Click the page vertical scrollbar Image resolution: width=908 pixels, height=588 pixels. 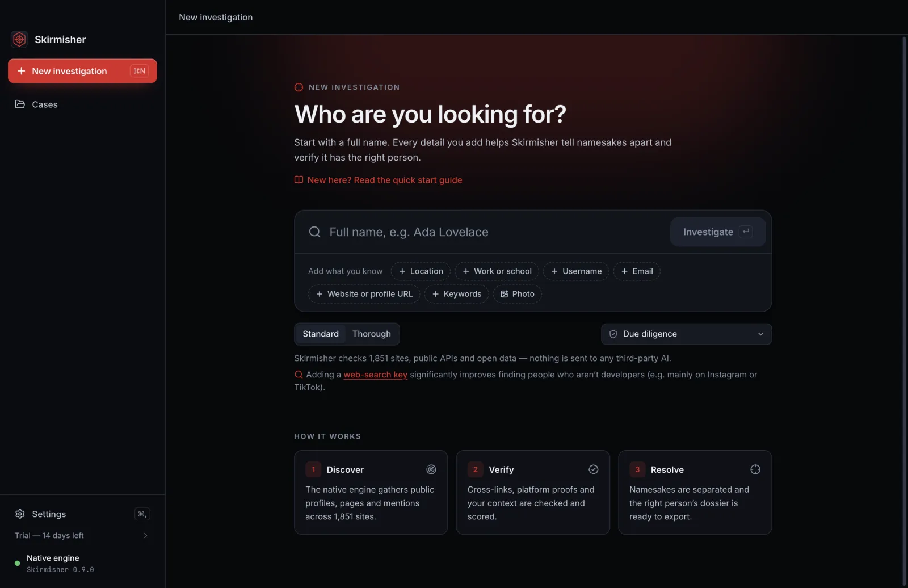tap(905, 311)
